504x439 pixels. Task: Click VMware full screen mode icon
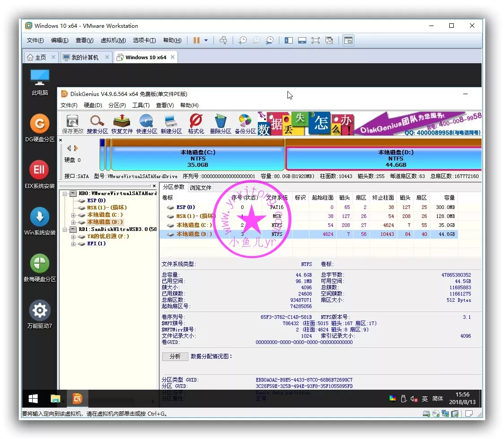pos(316,40)
